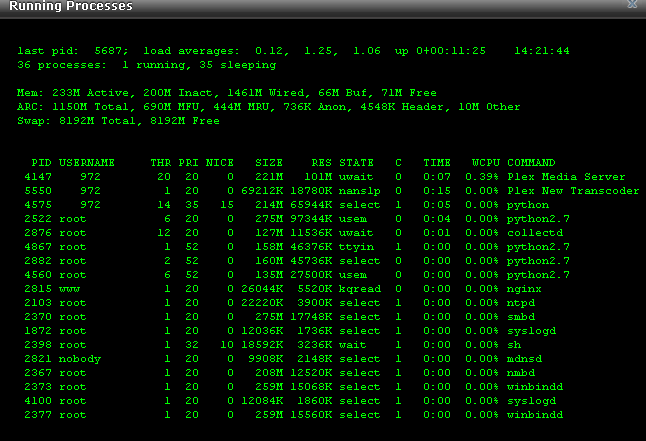Click the Plex New Transcoder command
The height and width of the screenshot is (441, 646).
pos(572,190)
